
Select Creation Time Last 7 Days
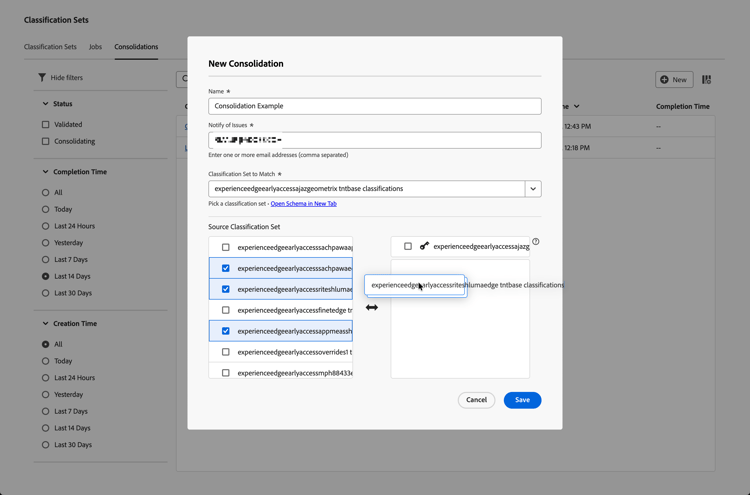pos(45,411)
